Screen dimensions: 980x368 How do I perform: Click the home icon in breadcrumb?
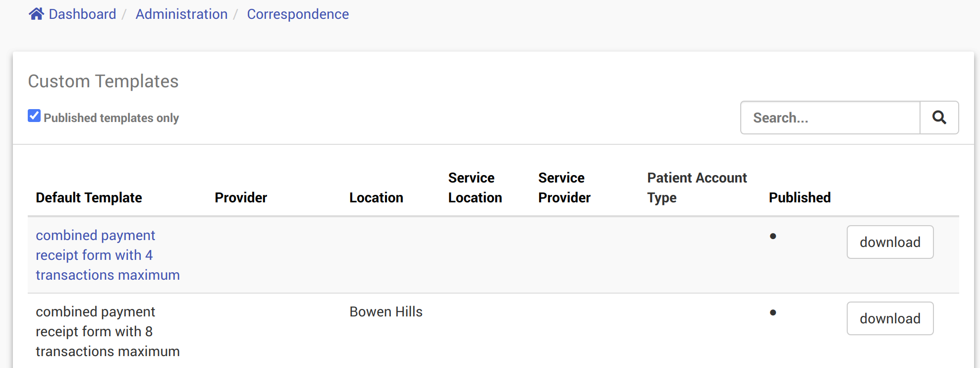(x=36, y=14)
